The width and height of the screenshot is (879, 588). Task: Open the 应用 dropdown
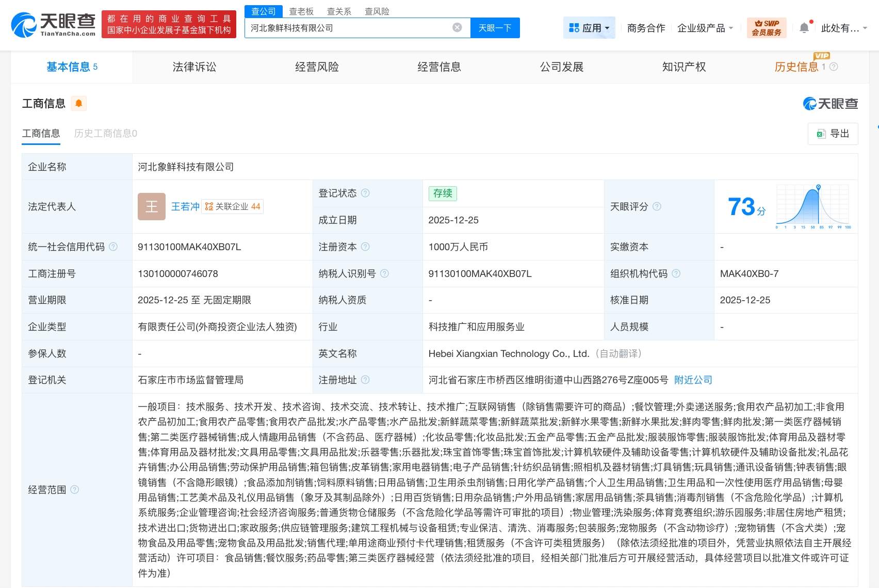(x=589, y=27)
